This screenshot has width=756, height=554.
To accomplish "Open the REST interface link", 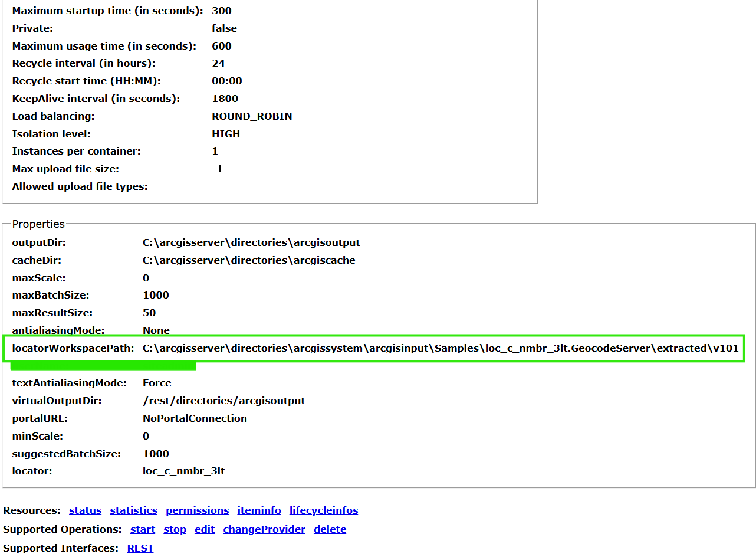I will pos(140,548).
